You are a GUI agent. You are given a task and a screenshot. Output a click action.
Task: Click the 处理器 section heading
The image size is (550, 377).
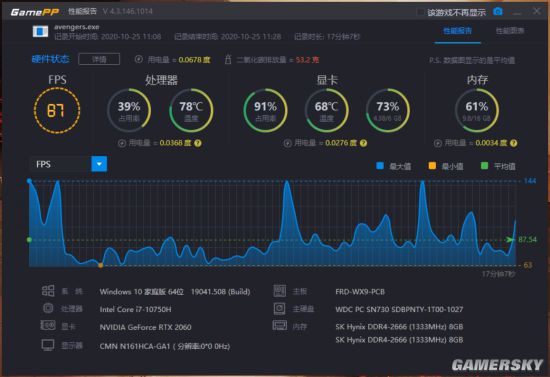(x=161, y=80)
